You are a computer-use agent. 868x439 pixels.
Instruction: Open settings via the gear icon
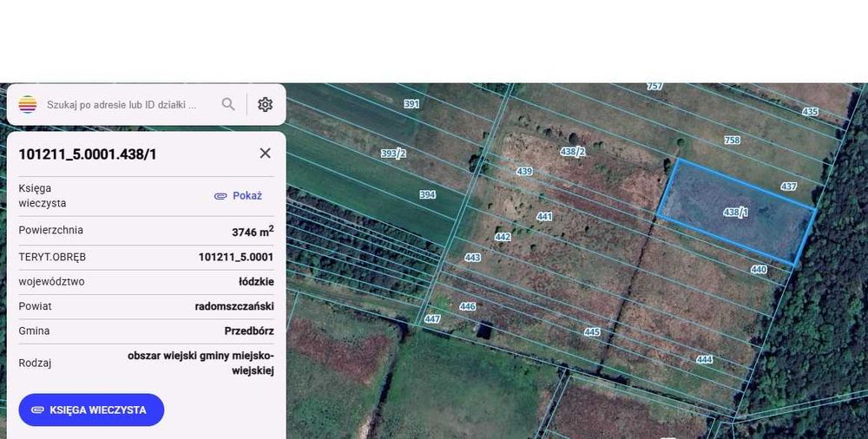tap(265, 104)
